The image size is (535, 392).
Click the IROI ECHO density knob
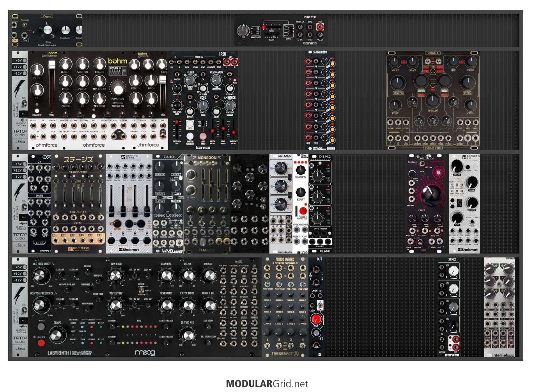pyautogui.click(x=203, y=106)
